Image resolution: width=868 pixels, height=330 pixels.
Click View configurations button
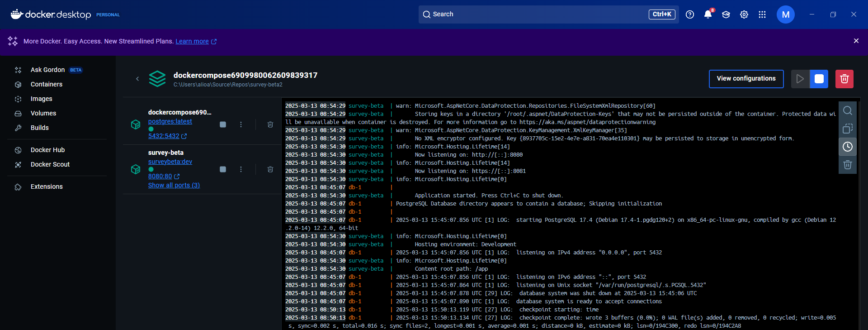(746, 79)
